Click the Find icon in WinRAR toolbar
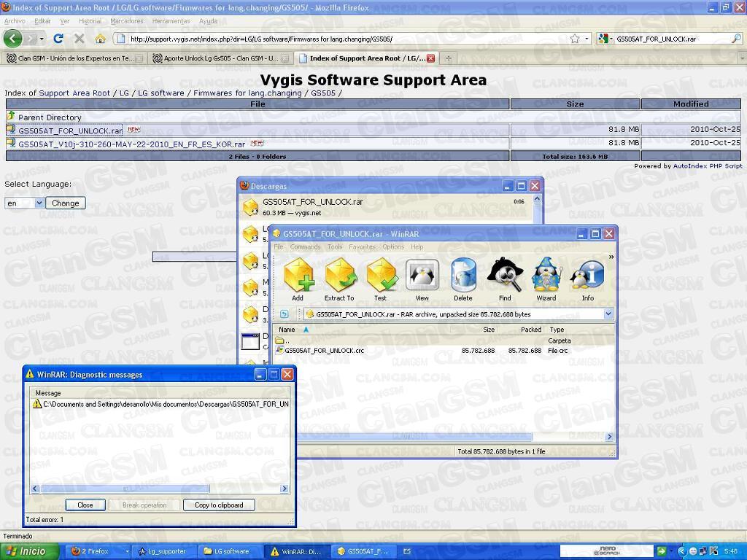747x560 pixels. [505, 279]
